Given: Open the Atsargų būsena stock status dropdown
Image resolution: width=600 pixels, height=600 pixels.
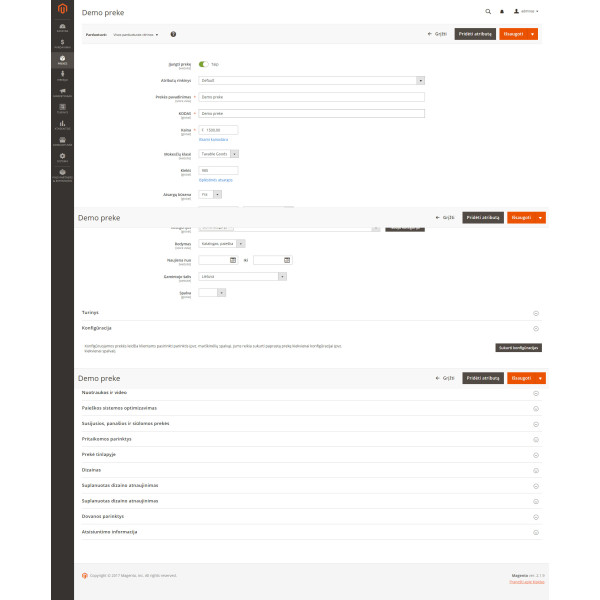Looking at the screenshot, I should (210, 194).
